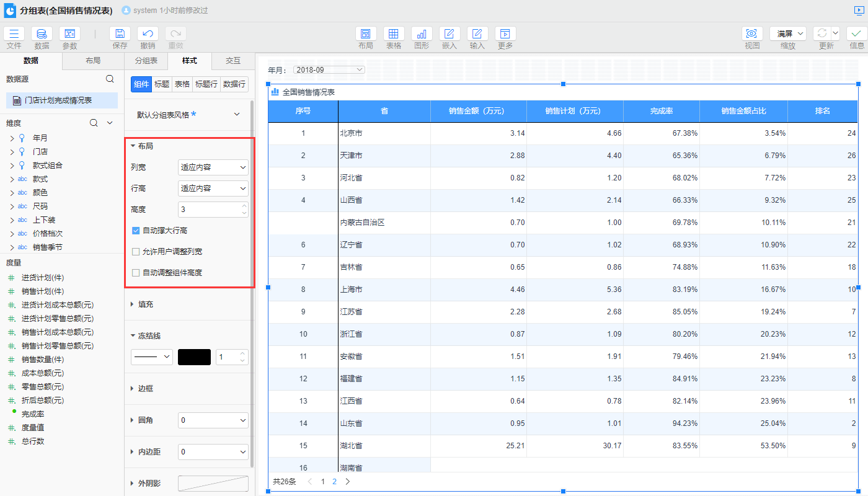Select the 标题行 style button
Viewport: 868px width, 496px height.
coord(206,84)
